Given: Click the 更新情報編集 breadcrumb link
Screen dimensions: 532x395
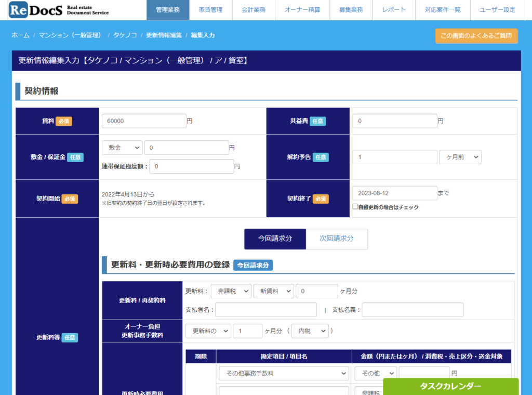Looking at the screenshot, I should pos(164,35).
